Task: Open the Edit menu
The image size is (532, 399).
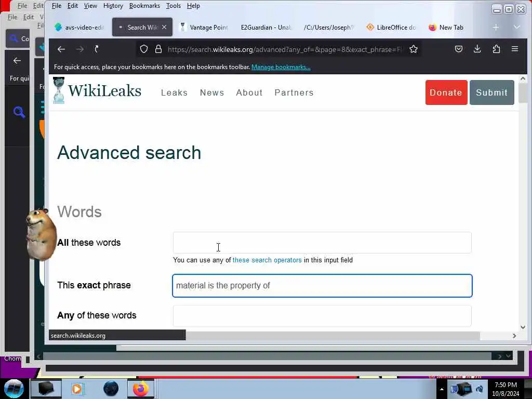Action: (x=73, y=6)
